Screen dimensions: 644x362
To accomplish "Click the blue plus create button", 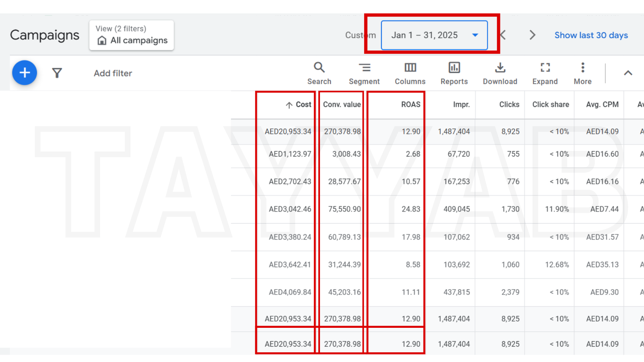I will coord(25,73).
